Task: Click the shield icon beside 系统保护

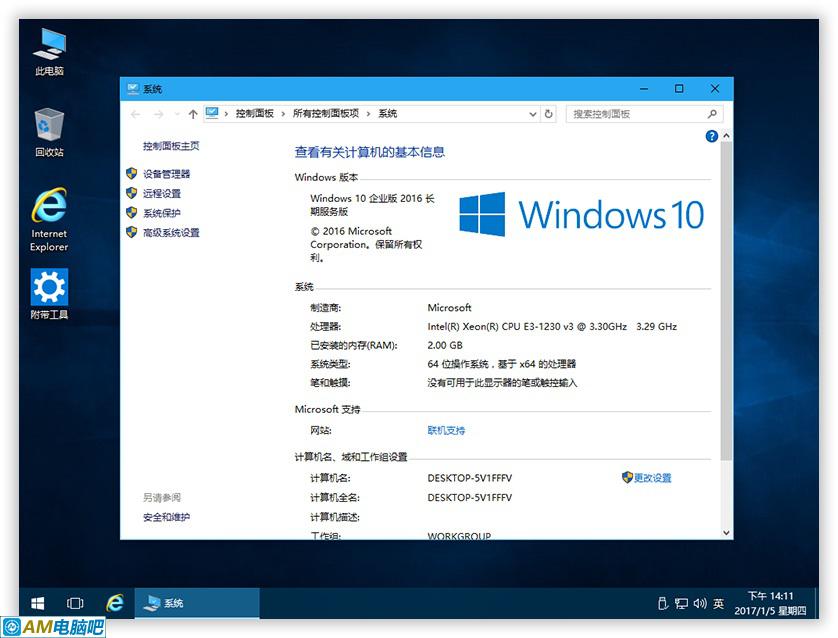Action: point(131,213)
